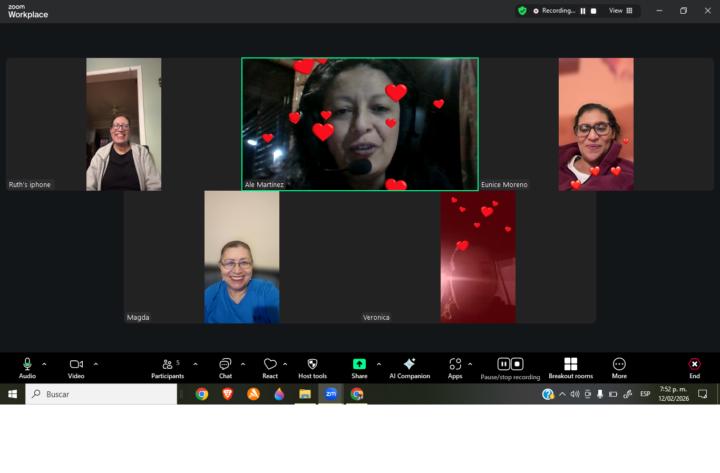
Task: Pause recording in top bar indicator
Action: [583, 11]
